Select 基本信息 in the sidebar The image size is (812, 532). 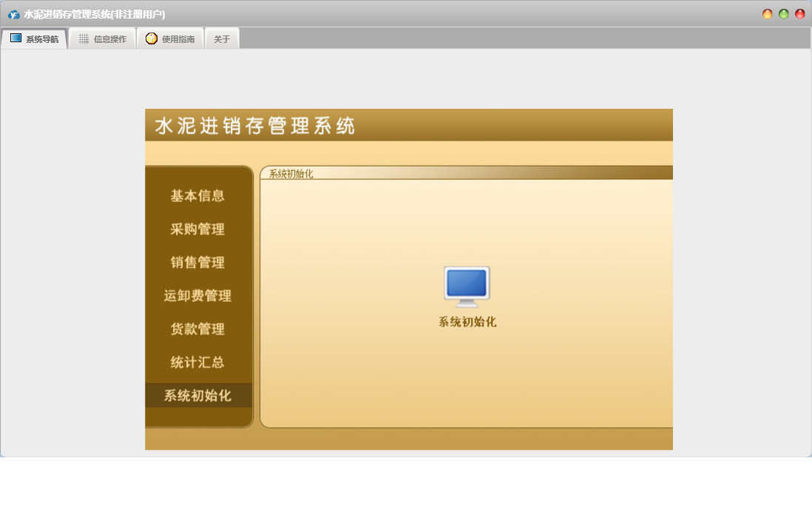point(197,196)
